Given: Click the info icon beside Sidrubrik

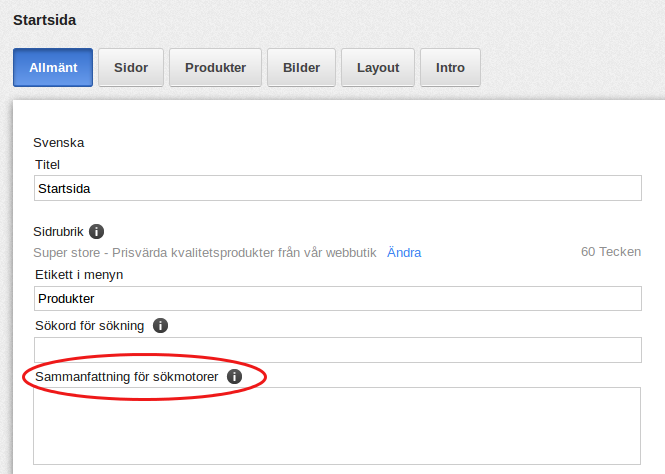Looking at the screenshot, I should point(96,231).
